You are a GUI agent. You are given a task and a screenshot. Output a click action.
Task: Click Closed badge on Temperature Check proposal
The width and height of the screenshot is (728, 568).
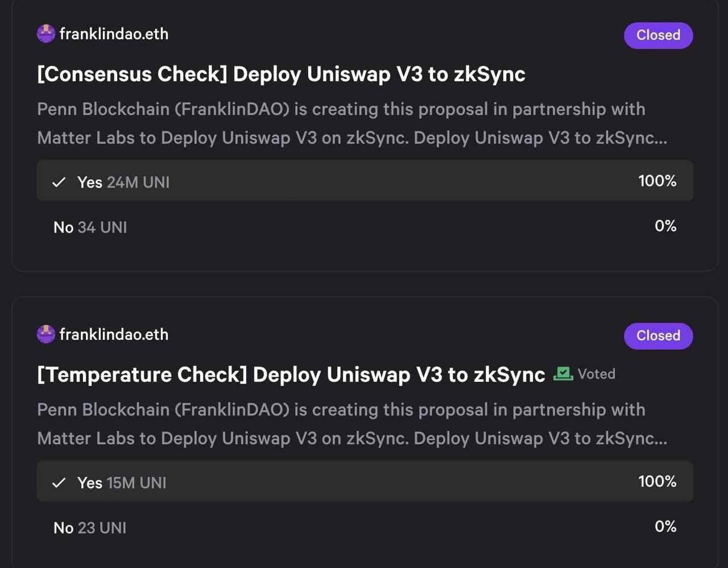click(658, 336)
